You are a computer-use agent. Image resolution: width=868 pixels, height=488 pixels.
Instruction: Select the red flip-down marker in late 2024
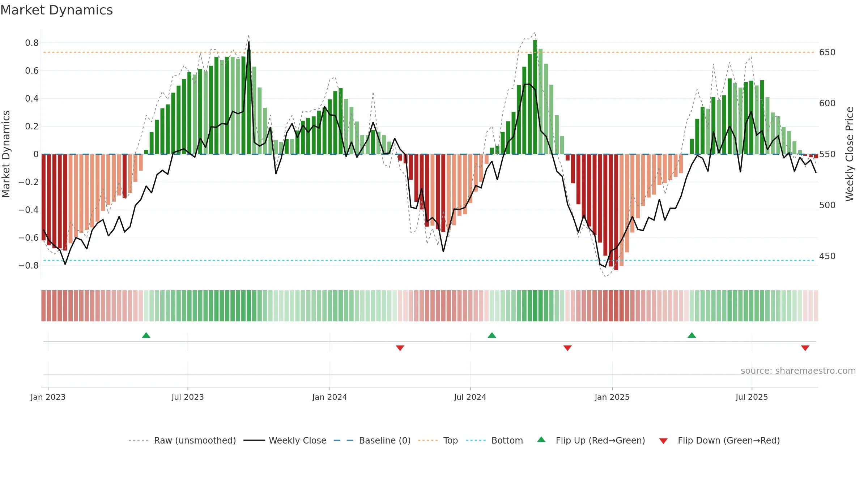coord(567,348)
